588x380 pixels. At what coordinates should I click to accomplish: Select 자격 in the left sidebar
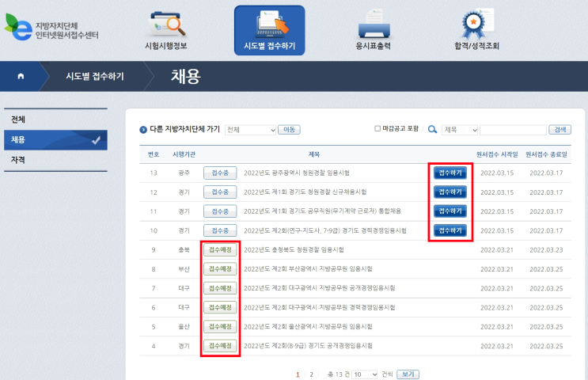(55, 160)
